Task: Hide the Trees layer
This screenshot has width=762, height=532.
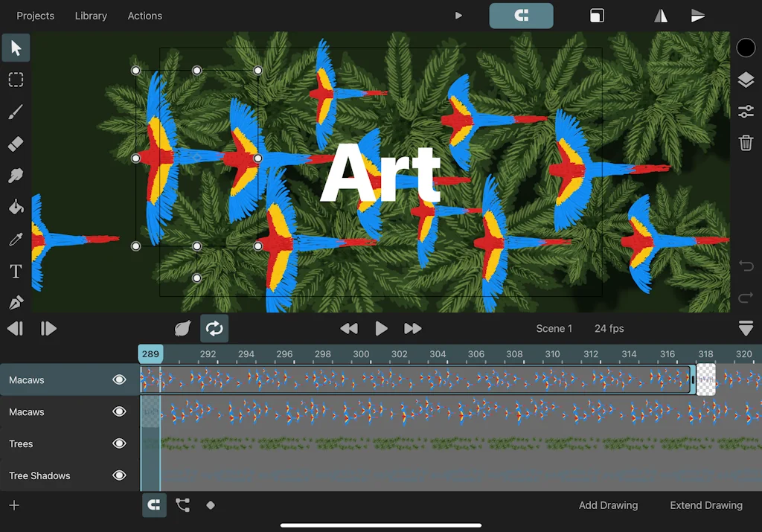Action: pyautogui.click(x=119, y=444)
